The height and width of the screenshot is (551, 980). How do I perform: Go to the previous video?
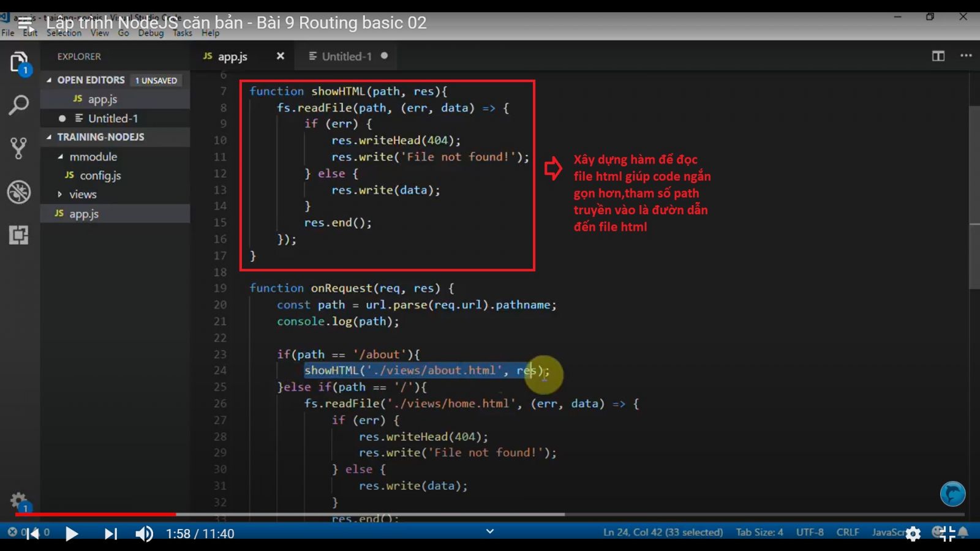pyautogui.click(x=32, y=534)
